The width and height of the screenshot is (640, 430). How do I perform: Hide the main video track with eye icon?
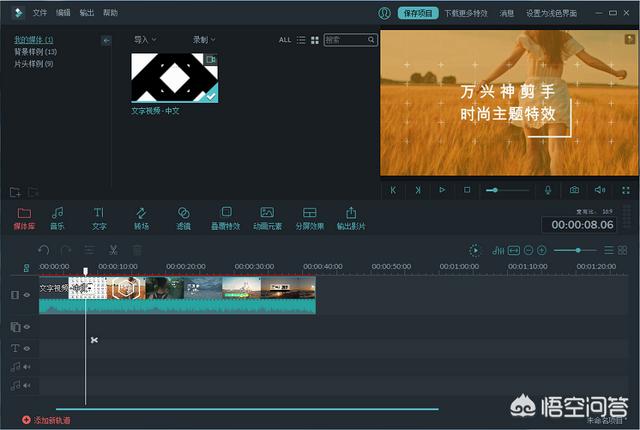click(x=26, y=295)
